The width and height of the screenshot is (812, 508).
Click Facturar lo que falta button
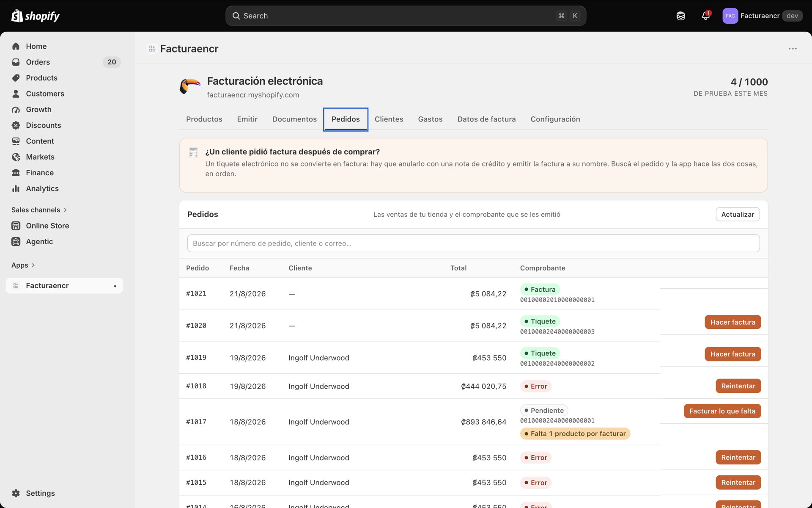(x=722, y=411)
